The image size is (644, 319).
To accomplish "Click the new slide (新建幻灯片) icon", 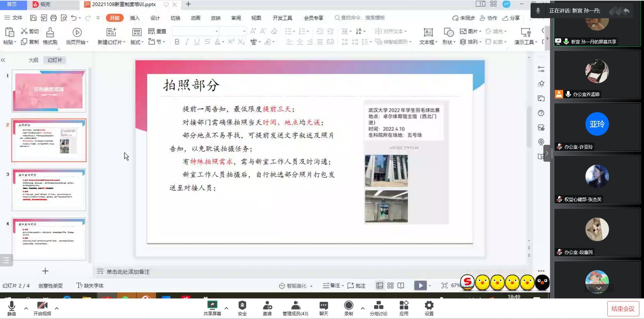I will pyautogui.click(x=111, y=32).
